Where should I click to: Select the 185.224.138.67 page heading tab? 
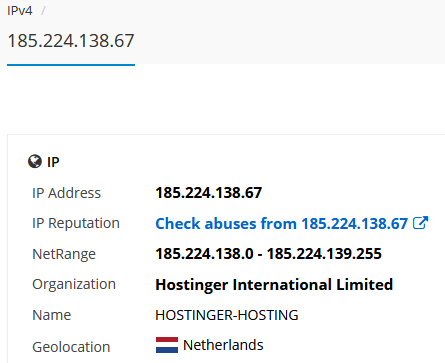point(71,41)
